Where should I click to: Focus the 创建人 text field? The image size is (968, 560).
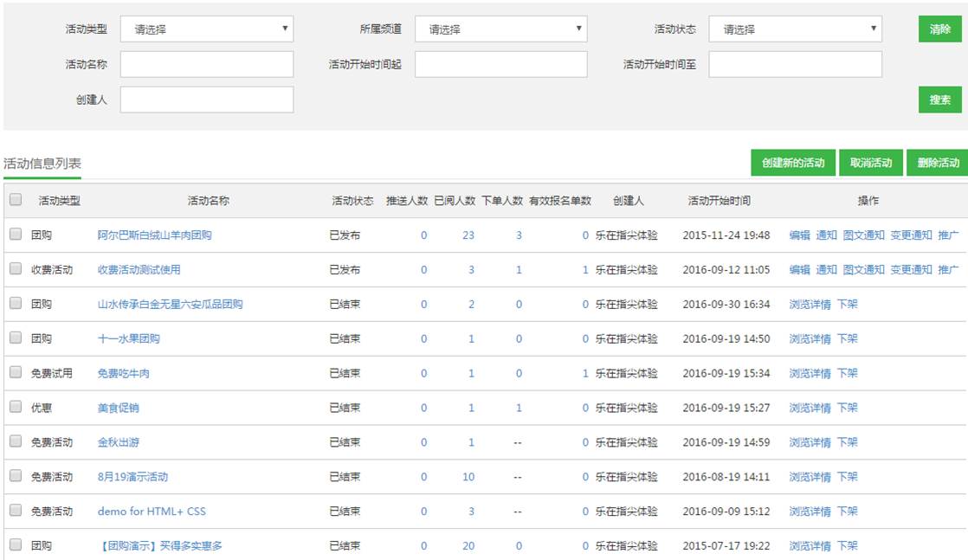click(x=206, y=100)
